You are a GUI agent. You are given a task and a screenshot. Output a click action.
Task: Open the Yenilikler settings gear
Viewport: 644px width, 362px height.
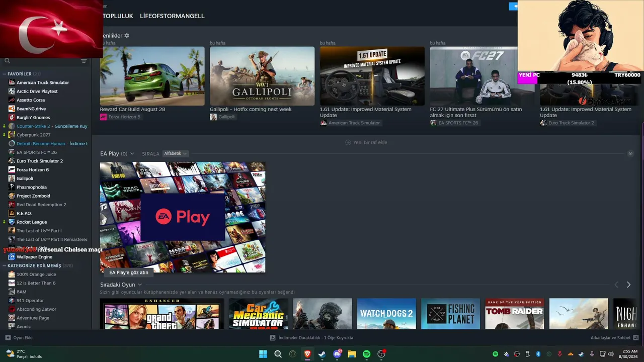pos(127,36)
